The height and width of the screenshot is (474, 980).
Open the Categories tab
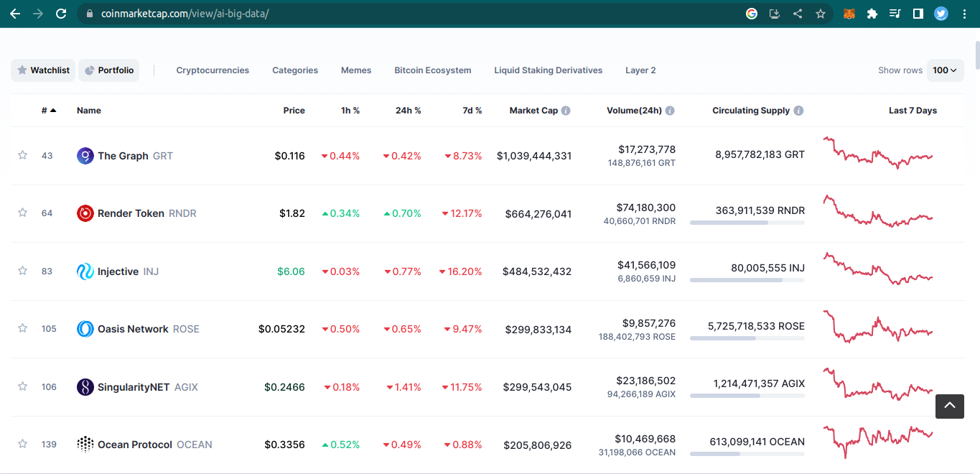(295, 70)
